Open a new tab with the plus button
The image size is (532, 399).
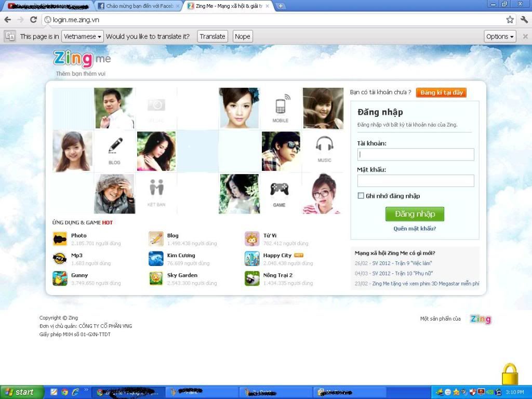tap(281, 6)
